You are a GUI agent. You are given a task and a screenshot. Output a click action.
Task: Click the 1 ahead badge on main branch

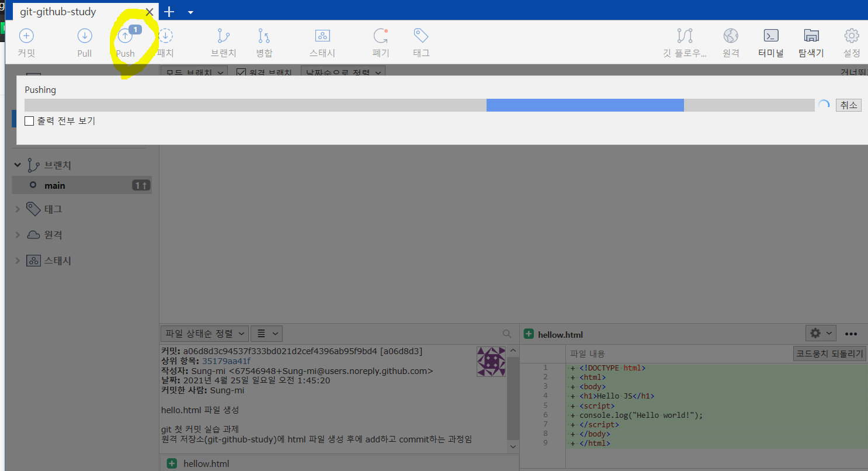point(141,185)
